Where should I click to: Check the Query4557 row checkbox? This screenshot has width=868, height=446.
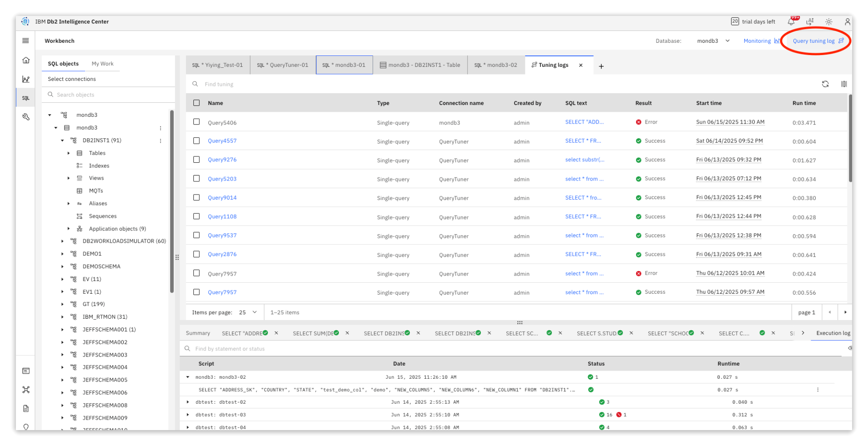(197, 141)
